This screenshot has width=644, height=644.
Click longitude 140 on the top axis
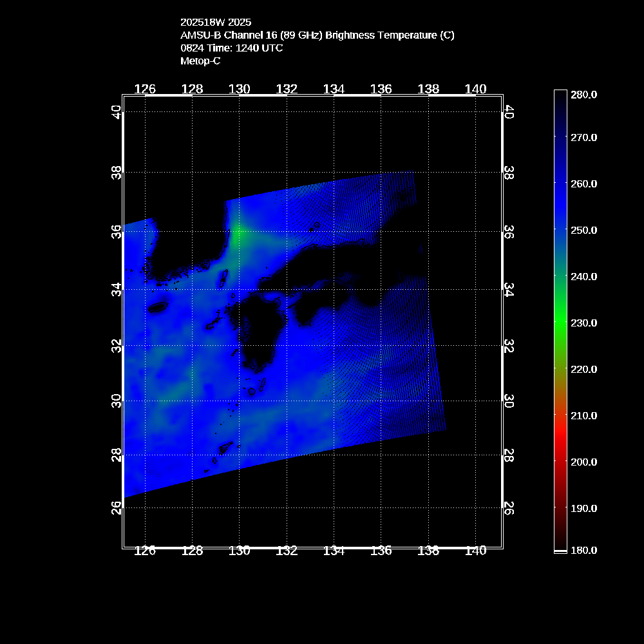[475, 89]
